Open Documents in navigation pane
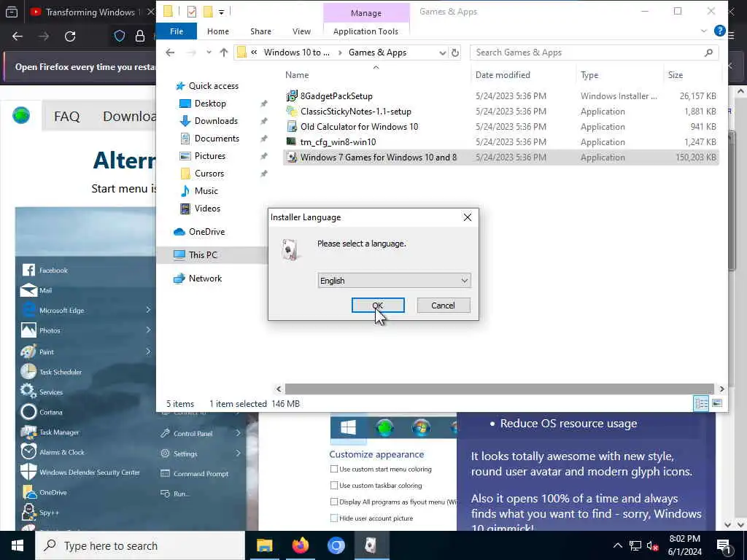 pos(217,139)
